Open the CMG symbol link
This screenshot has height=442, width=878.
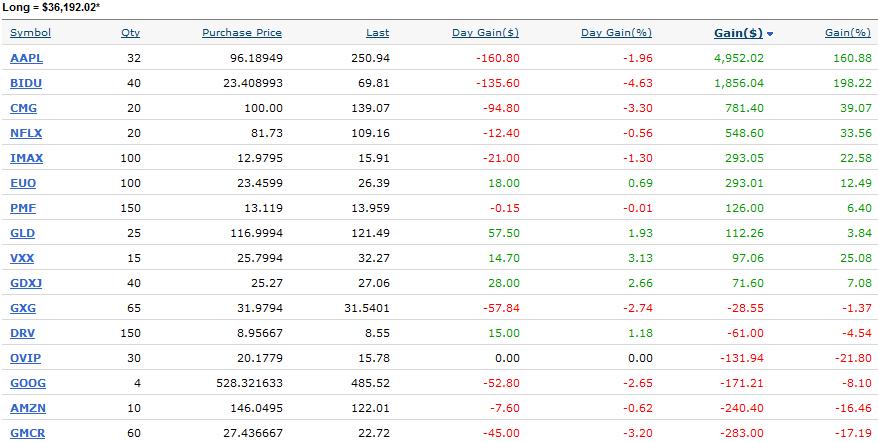coord(24,108)
